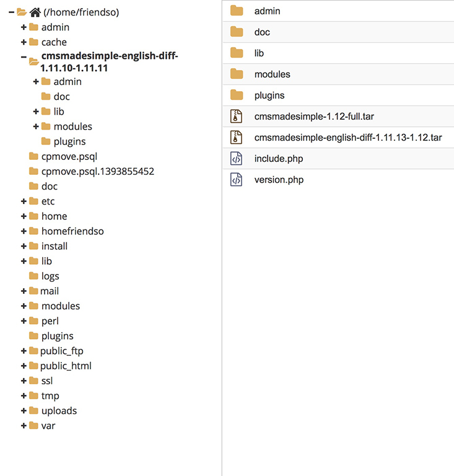
Task: Click the code file icon beside version.php
Action: coord(236,180)
